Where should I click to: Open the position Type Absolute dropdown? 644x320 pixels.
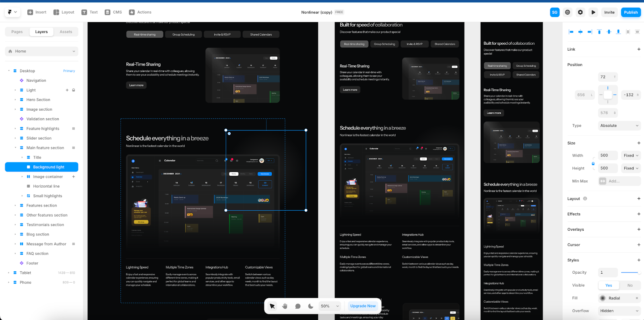point(619,126)
